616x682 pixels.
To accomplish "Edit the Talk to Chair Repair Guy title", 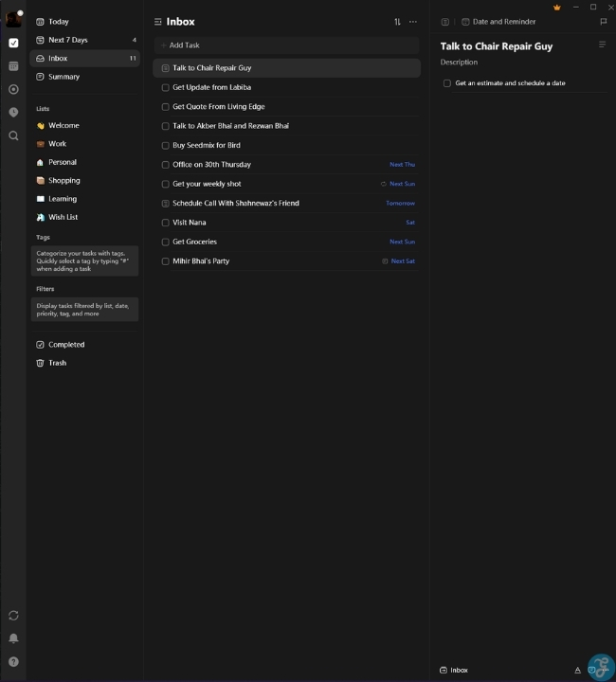I will (x=497, y=46).
